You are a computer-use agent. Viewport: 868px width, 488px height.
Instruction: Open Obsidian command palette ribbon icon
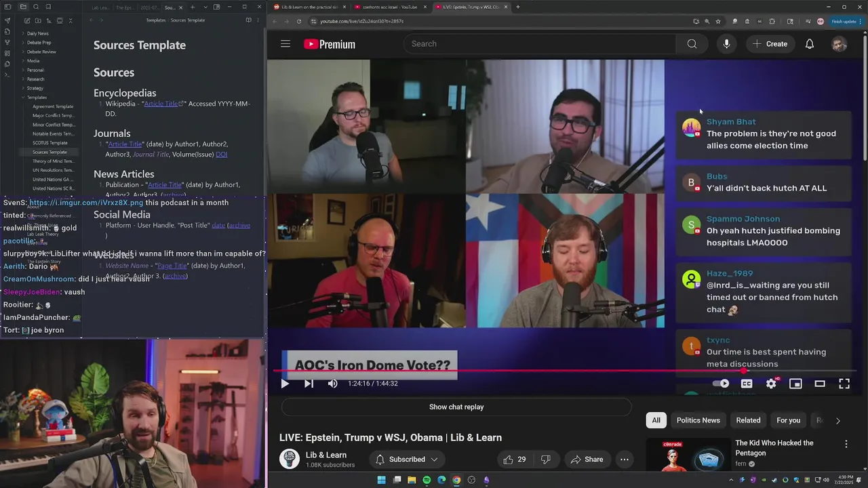coord(7,75)
